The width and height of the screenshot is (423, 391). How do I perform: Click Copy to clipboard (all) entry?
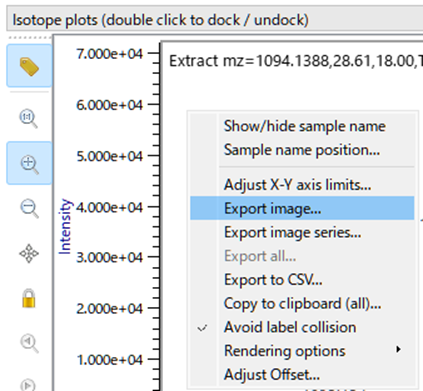(x=302, y=304)
